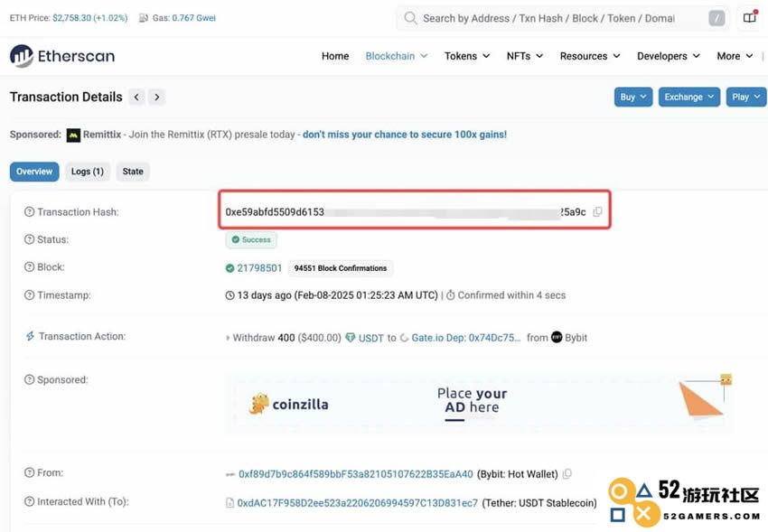This screenshot has height=532, width=768.
Task: Click the 94551 Block Confirmations badge
Action: point(341,268)
